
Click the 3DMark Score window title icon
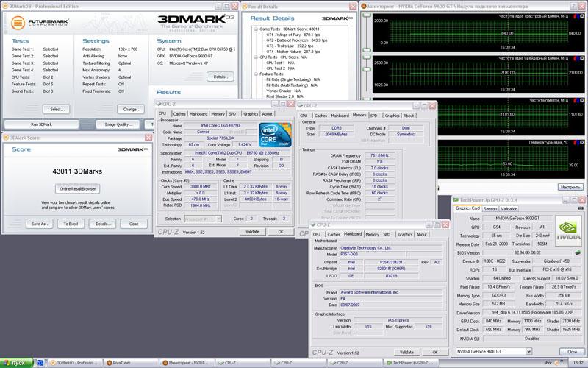[6, 138]
